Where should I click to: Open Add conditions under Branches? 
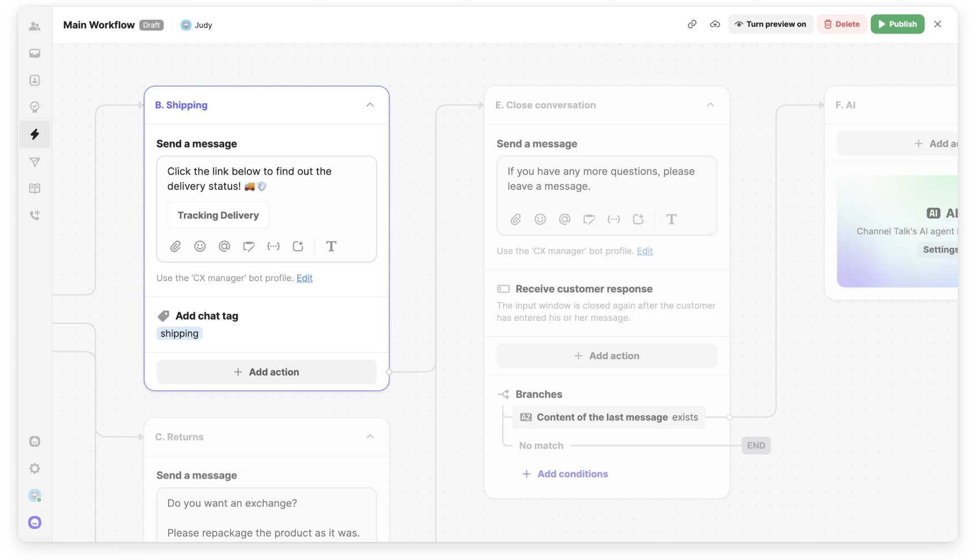click(x=564, y=474)
